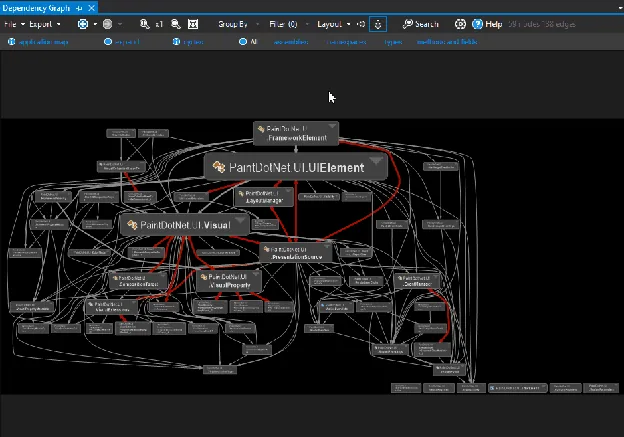Click the info icon beside options link
Image resolution: width=624 pixels, height=437 pixels.
pos(176,41)
